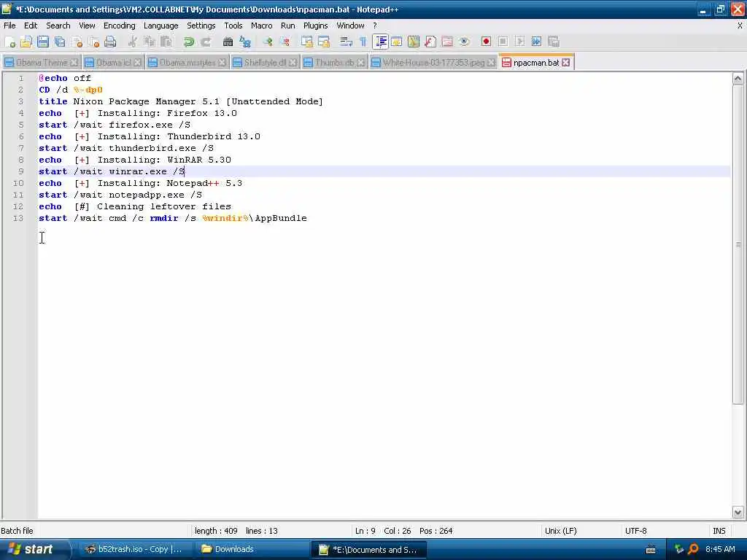
Task: Show the Function List panel icon
Action: tap(430, 42)
